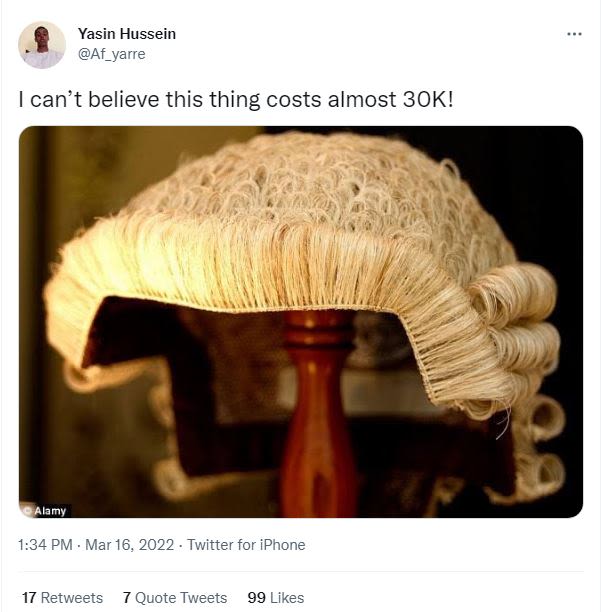Click the tweet text about 30K cost
The height and width of the screenshot is (612, 601).
pyautogui.click(x=236, y=100)
